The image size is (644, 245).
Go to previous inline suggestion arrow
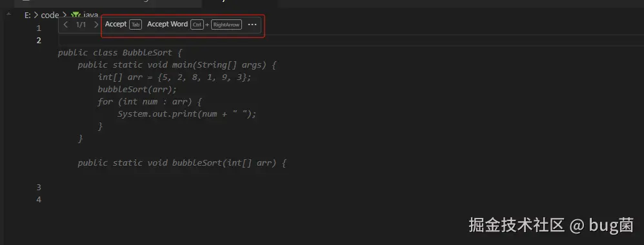(66, 24)
